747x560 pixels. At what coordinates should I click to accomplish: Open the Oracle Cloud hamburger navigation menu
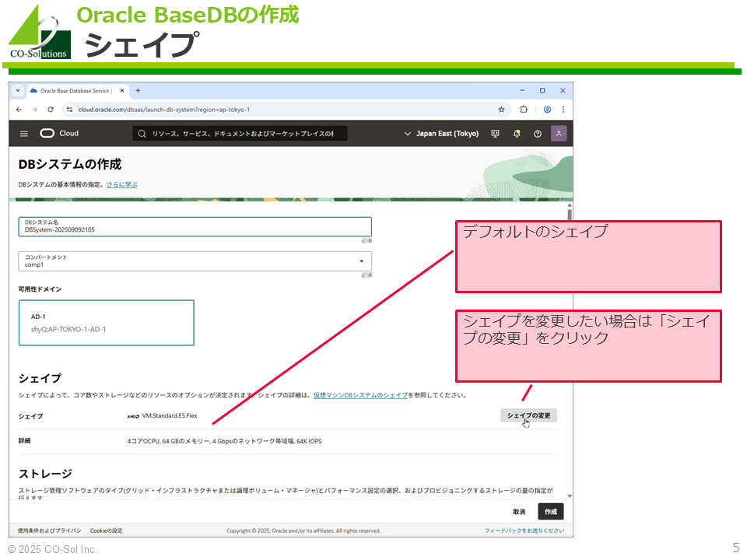click(x=24, y=134)
